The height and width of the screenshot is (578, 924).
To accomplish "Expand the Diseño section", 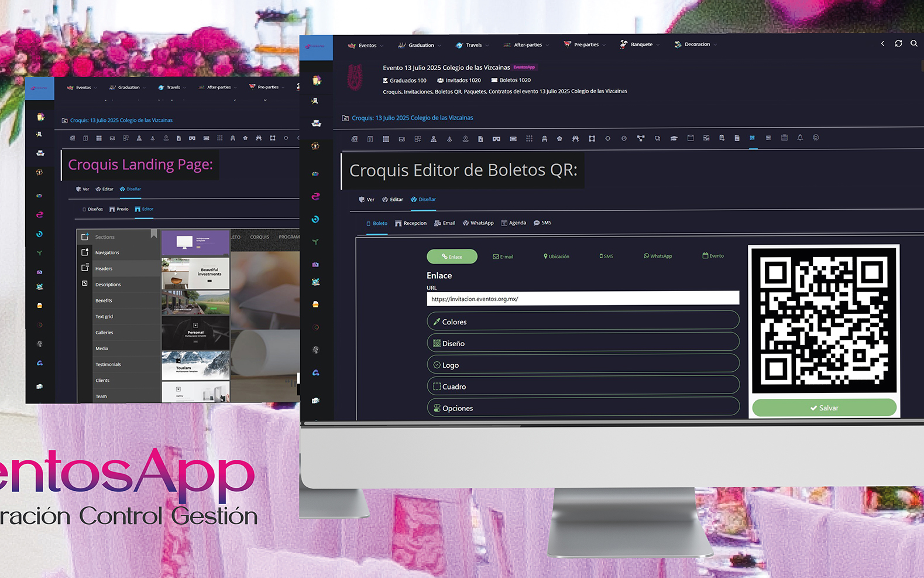I will coord(583,342).
